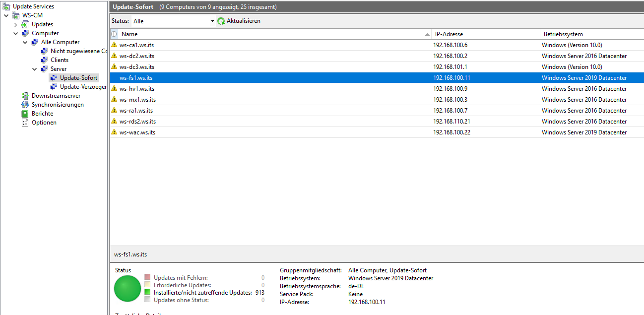Click the Update-Sofort group icon
The height and width of the screenshot is (315, 644).
pos(54,78)
